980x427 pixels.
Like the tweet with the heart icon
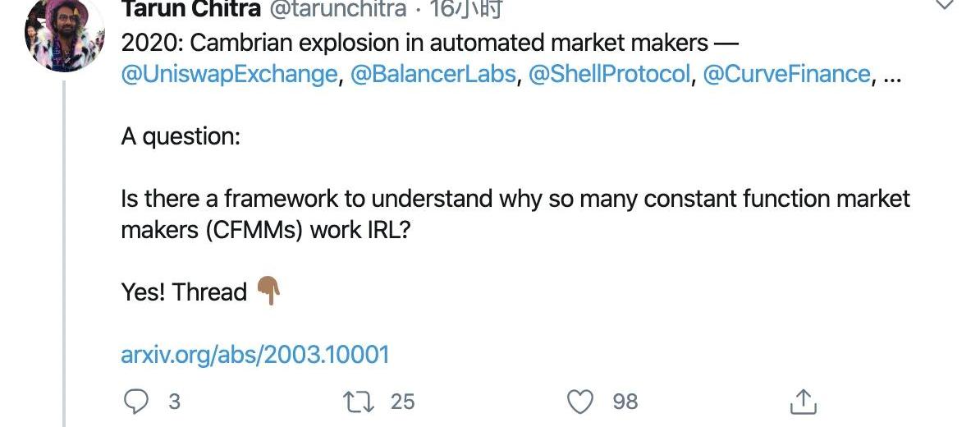(580, 401)
